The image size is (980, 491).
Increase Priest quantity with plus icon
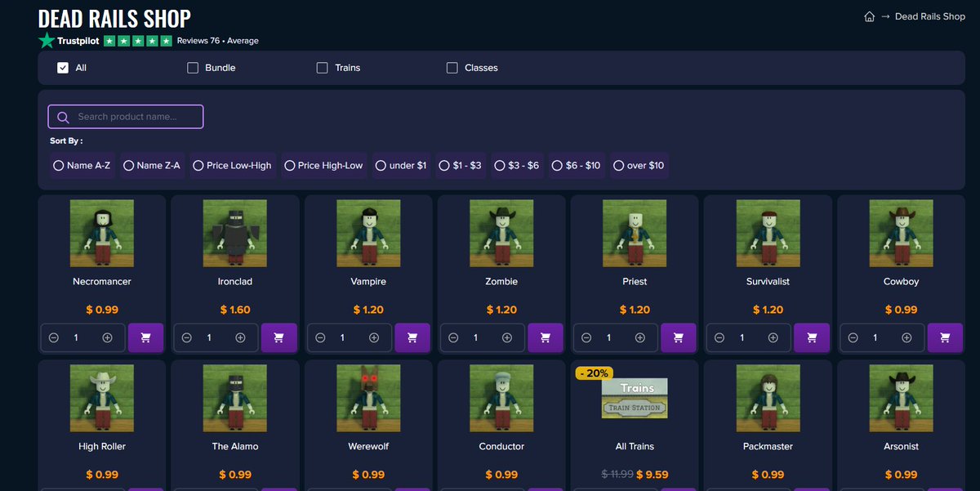(x=640, y=337)
